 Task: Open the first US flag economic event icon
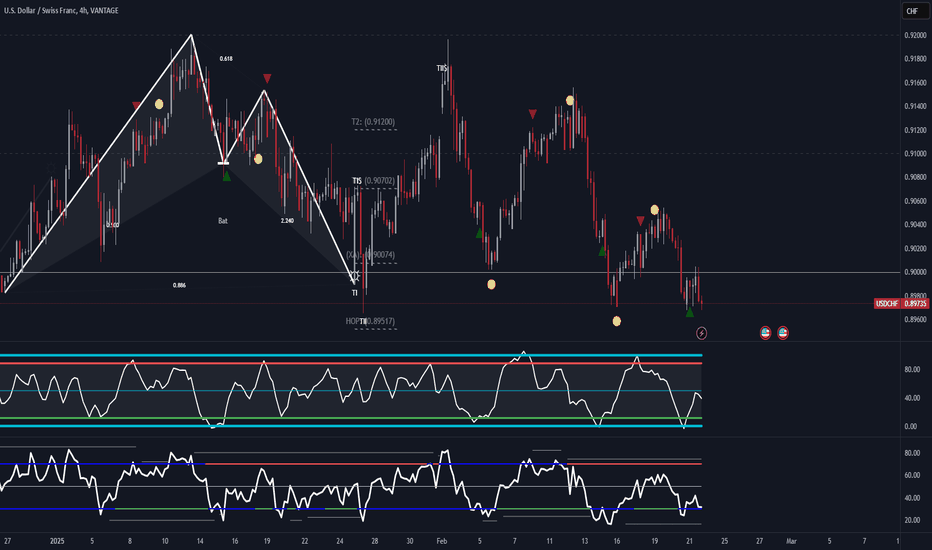pos(766,333)
